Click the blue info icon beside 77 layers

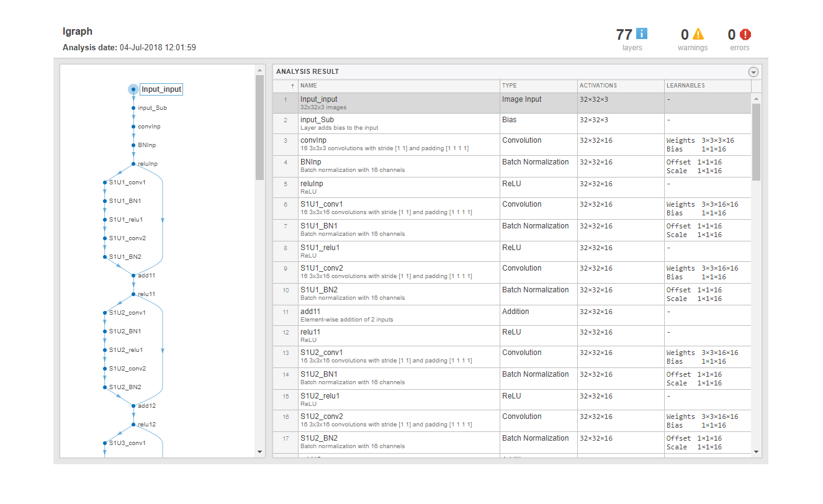click(x=642, y=34)
